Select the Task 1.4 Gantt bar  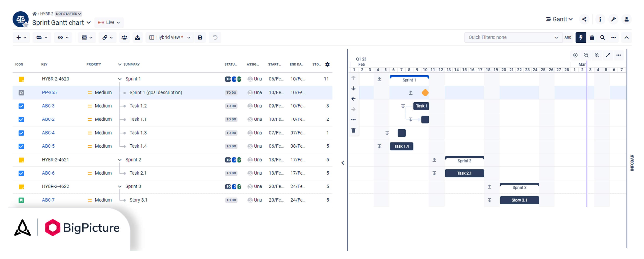point(401,146)
